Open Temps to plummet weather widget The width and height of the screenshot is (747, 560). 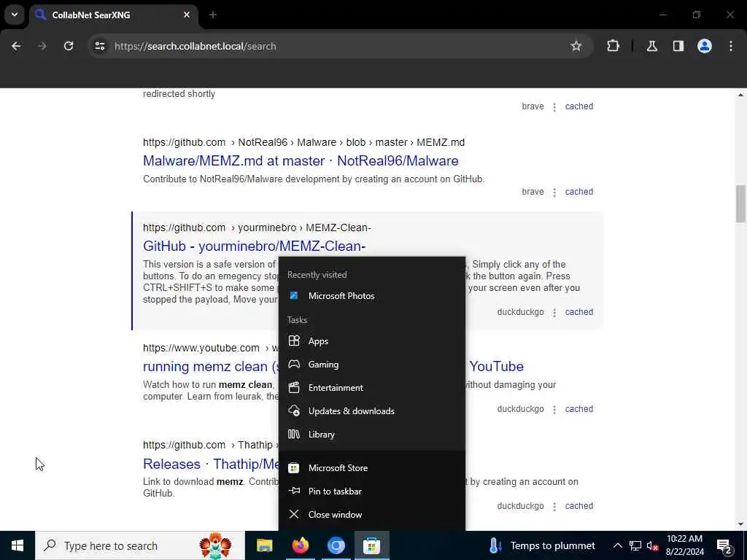[x=542, y=545]
